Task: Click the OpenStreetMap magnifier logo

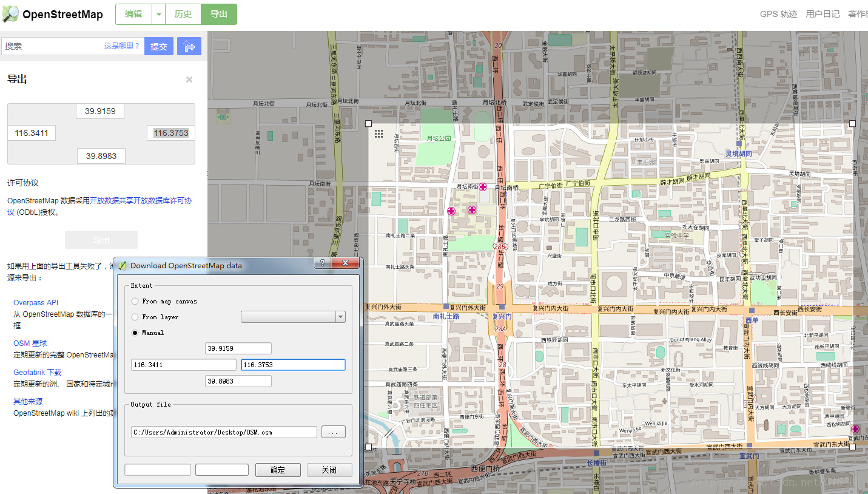Action: [10, 14]
